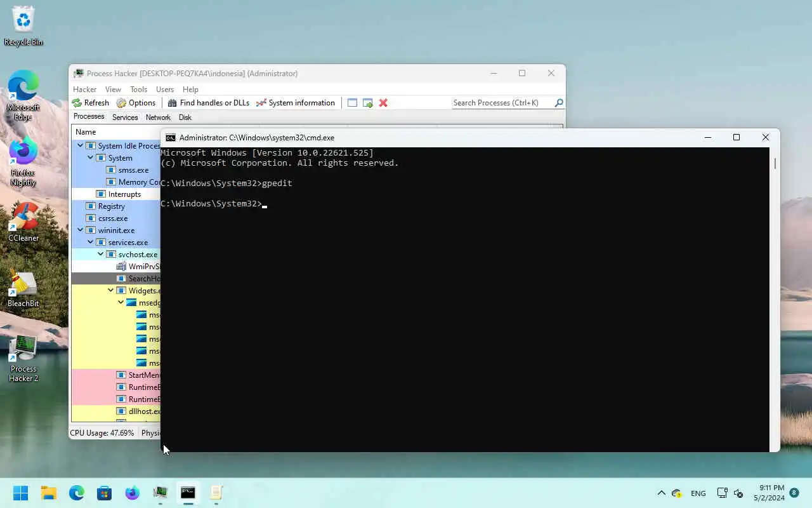Image resolution: width=812 pixels, height=508 pixels.
Task: Open the Windows Start menu
Action: click(x=21, y=493)
